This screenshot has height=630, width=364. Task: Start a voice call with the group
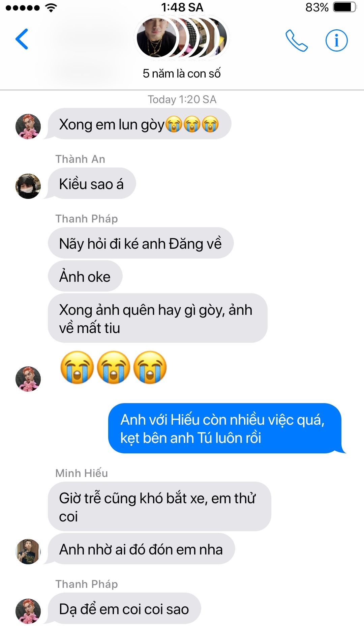(x=297, y=40)
